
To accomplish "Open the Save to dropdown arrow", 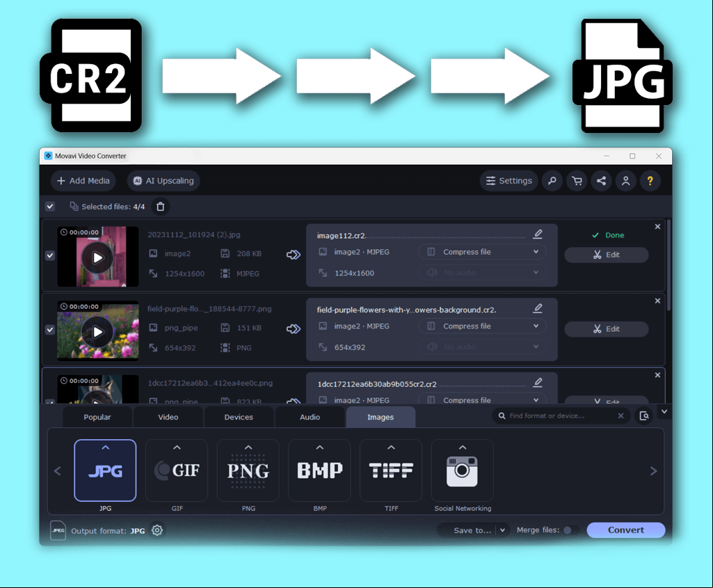I will [x=502, y=530].
